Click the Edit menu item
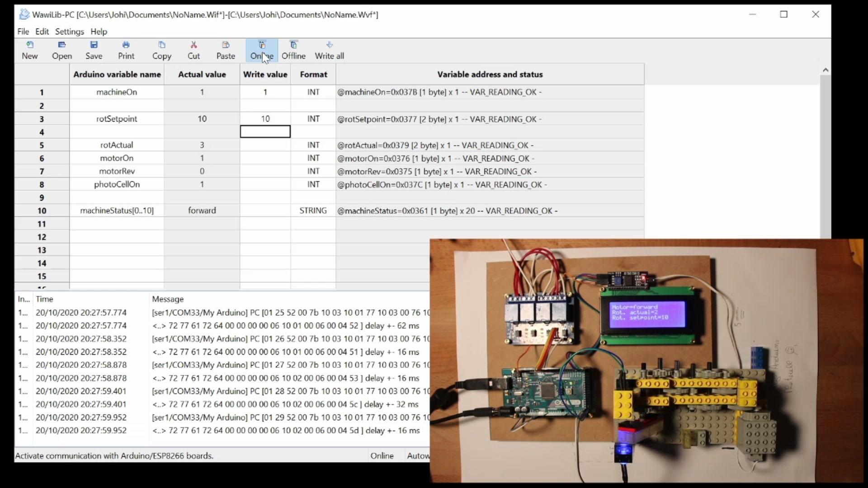868x488 pixels. (x=41, y=31)
